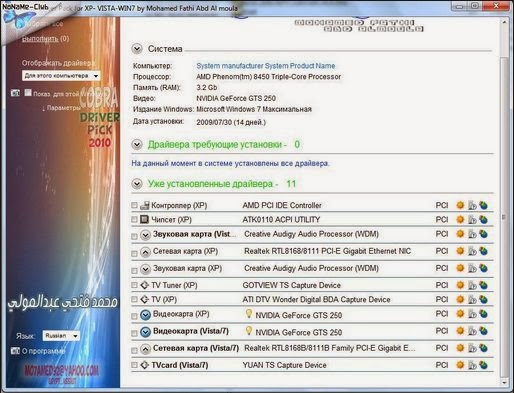Screen dimensions: 514x393
Task: Expand the Звуковая карта (XP) row
Action: pyautogui.click(x=145, y=269)
